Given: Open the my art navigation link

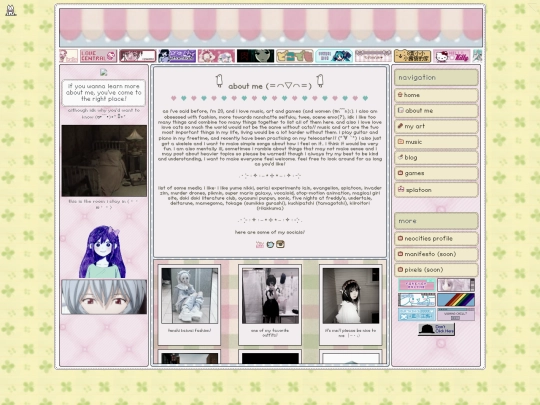Looking at the screenshot, I should coord(436,126).
